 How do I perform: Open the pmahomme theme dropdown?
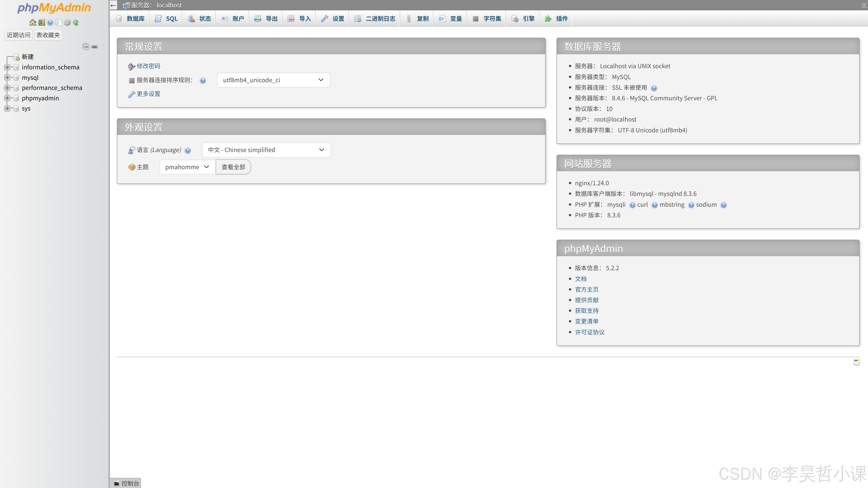point(187,167)
